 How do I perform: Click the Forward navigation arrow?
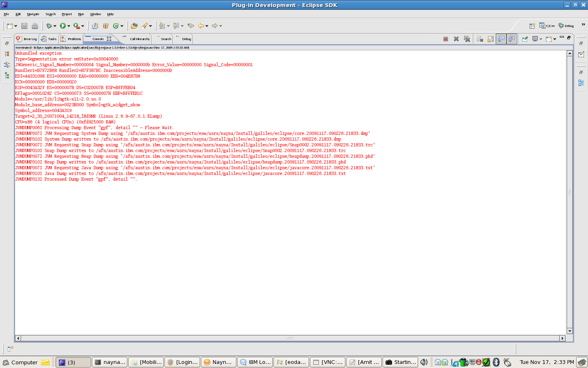coord(214,26)
